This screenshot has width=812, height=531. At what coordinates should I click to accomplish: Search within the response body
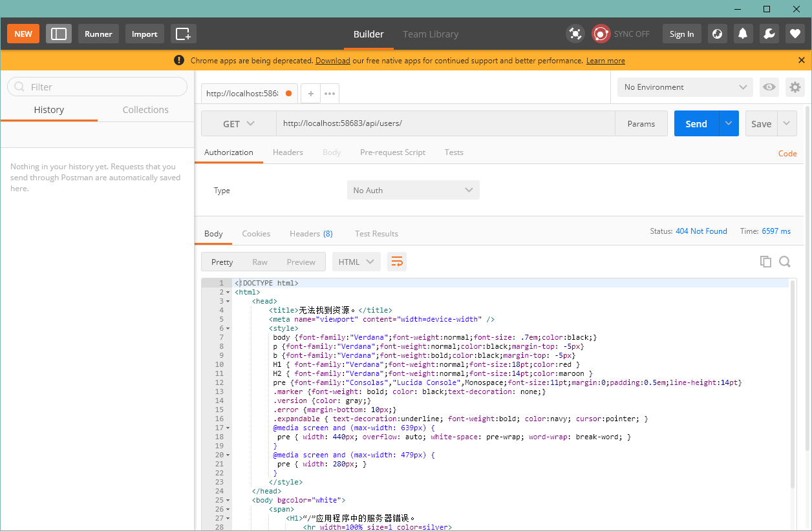(785, 262)
